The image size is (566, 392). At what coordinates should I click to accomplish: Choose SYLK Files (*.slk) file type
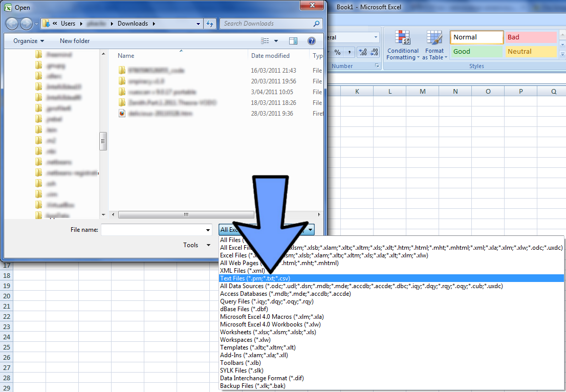(391, 371)
